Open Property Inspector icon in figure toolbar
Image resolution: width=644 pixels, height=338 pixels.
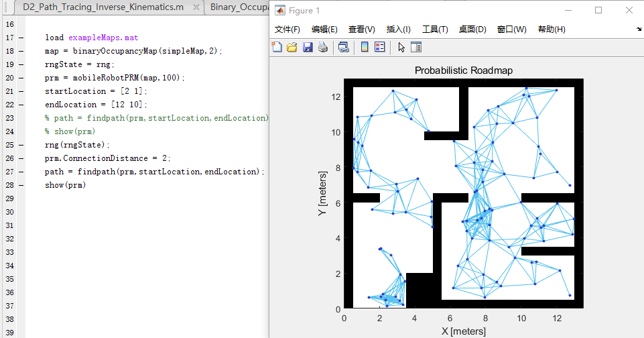click(416, 48)
